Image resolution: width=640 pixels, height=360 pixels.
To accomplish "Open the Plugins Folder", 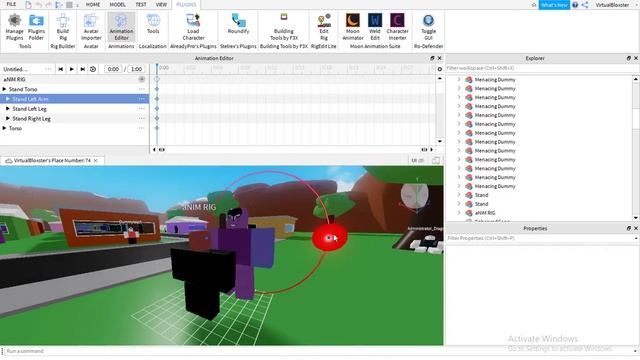I will click(x=36, y=27).
